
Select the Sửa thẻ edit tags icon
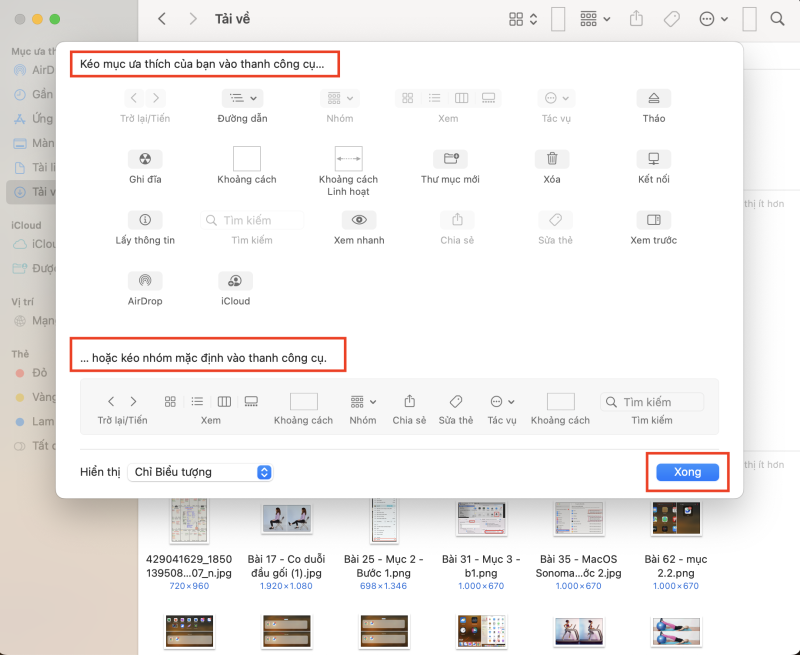click(x=554, y=221)
